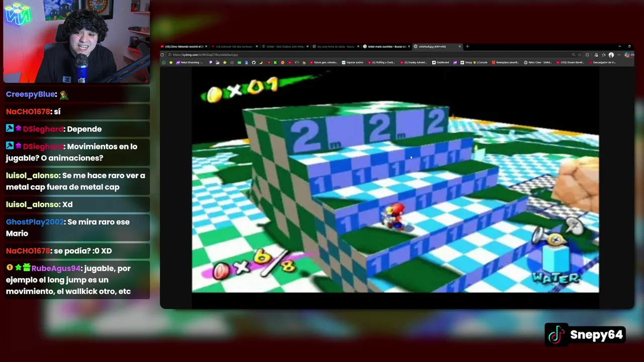Image resolution: width=644 pixels, height=362 pixels.
Task: Click the CreespyBlue chat username
Action: tap(30, 95)
